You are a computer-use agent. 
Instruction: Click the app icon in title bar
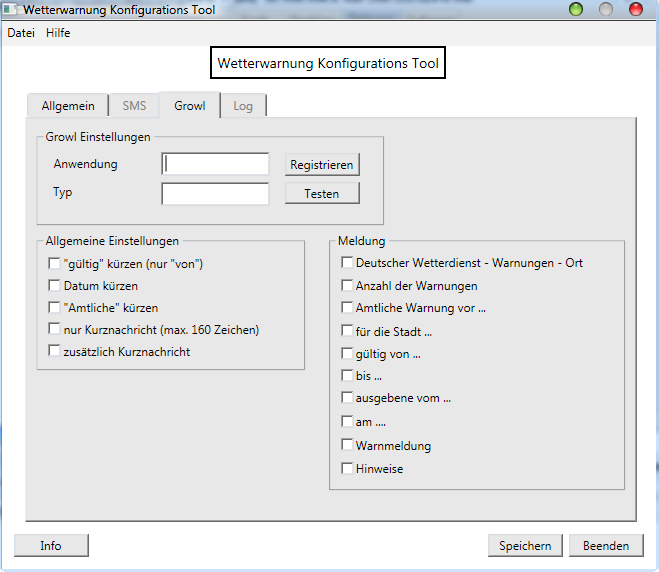point(11,10)
